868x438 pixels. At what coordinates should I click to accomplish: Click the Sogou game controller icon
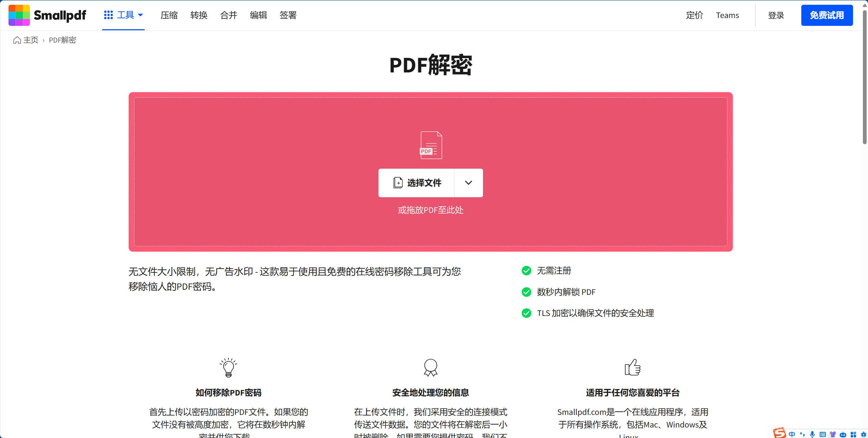[x=843, y=435]
